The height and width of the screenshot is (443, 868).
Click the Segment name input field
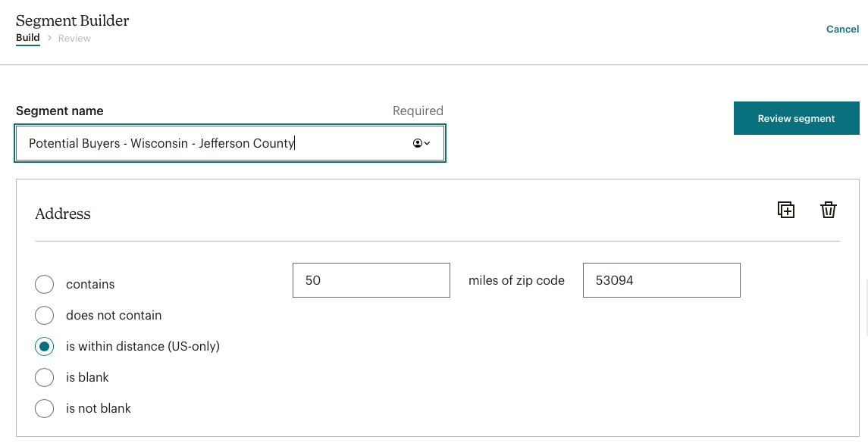pyautogui.click(x=230, y=143)
